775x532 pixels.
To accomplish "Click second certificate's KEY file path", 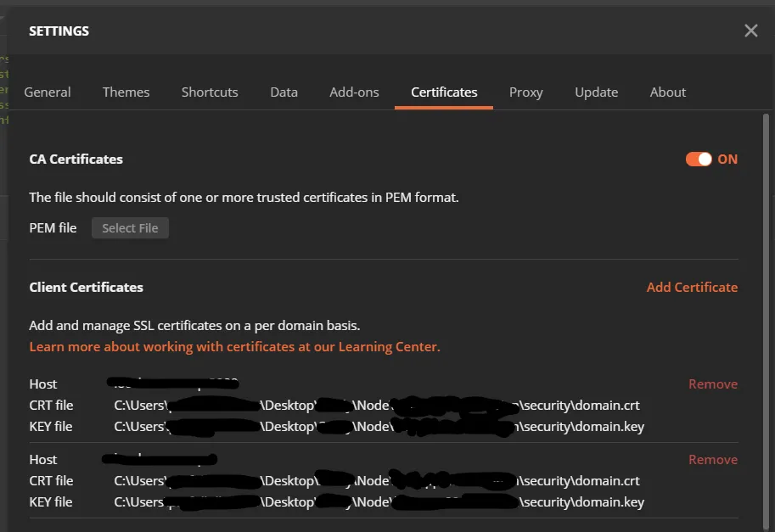I will coord(379,502).
